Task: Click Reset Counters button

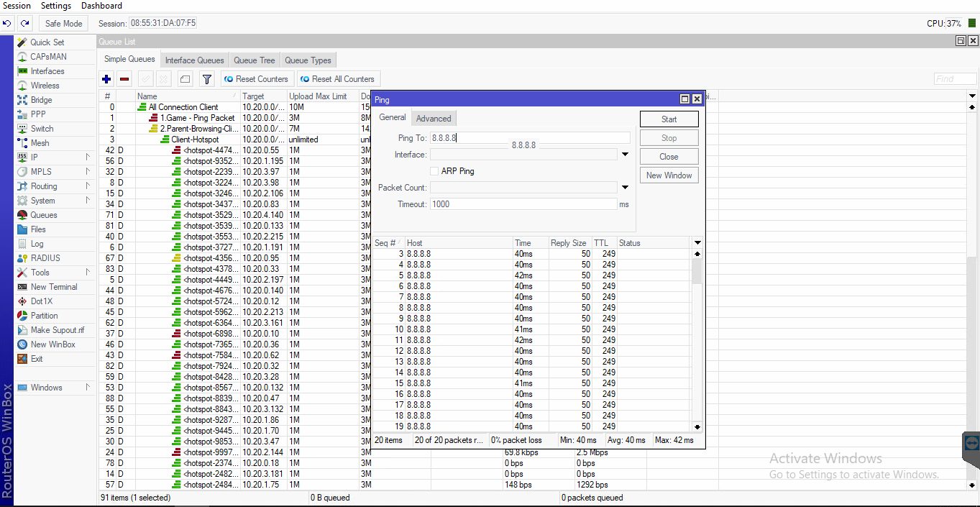Action: click(256, 79)
